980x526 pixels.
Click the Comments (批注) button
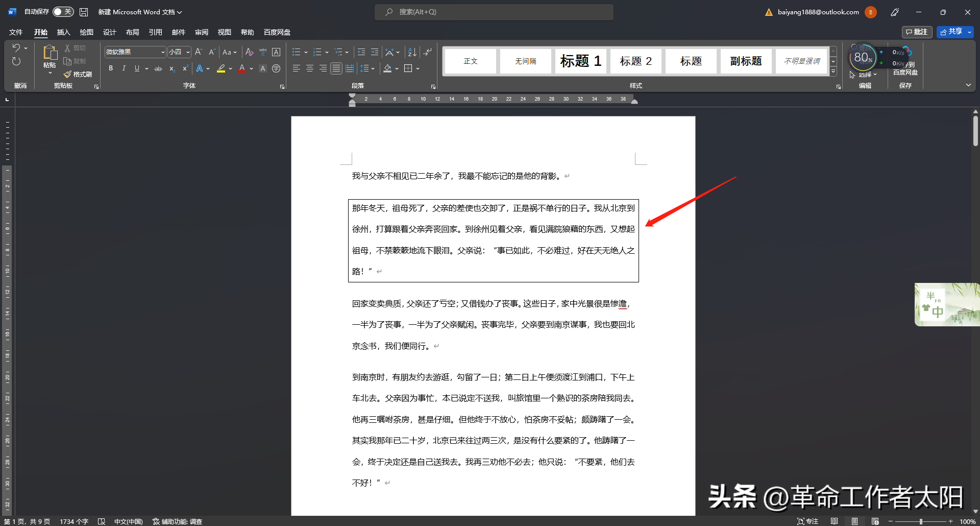[917, 32]
